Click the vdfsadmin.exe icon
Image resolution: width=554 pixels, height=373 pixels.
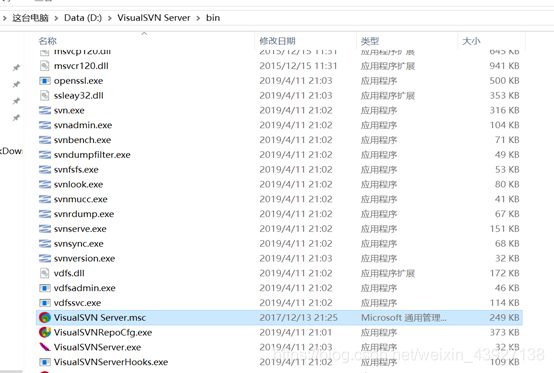point(45,288)
